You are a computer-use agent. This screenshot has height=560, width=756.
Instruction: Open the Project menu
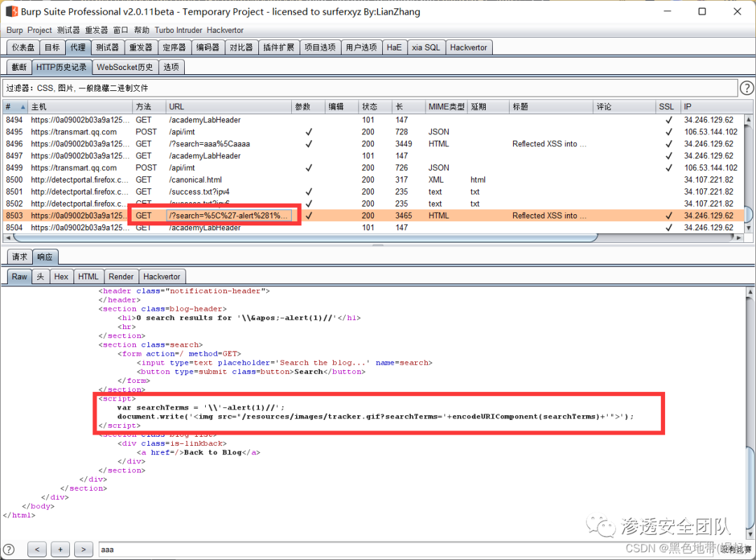click(39, 30)
